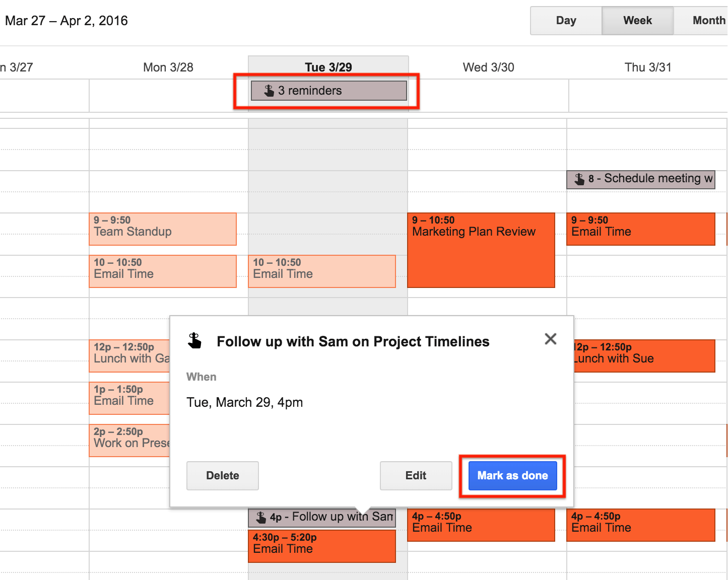Click the Wed 3/30 day header
The image size is (728, 580).
(x=489, y=67)
